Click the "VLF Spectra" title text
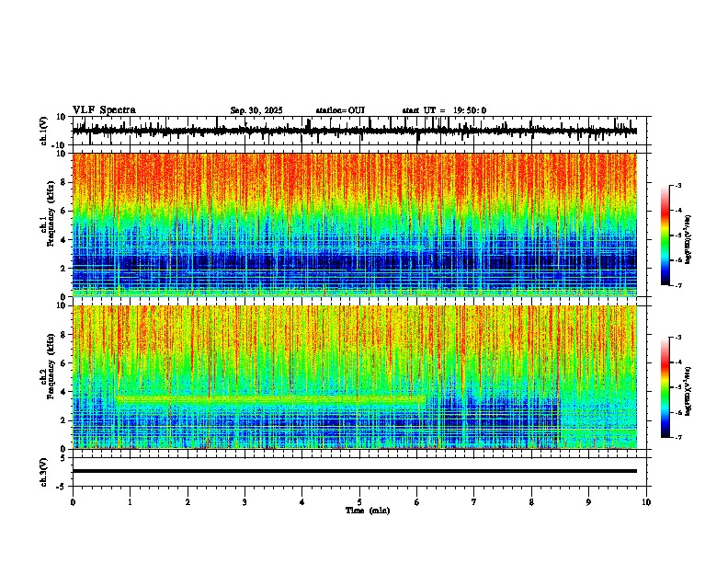The width and height of the screenshot is (728, 563). pyautogui.click(x=104, y=110)
